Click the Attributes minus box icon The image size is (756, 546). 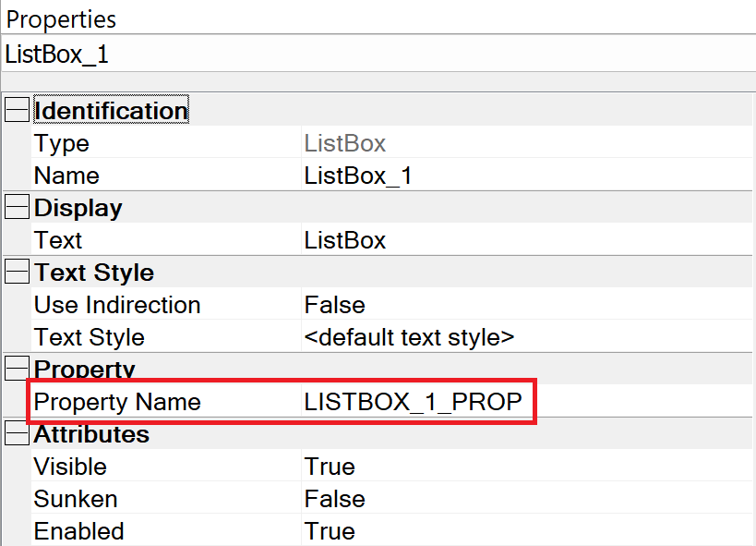click(x=16, y=433)
